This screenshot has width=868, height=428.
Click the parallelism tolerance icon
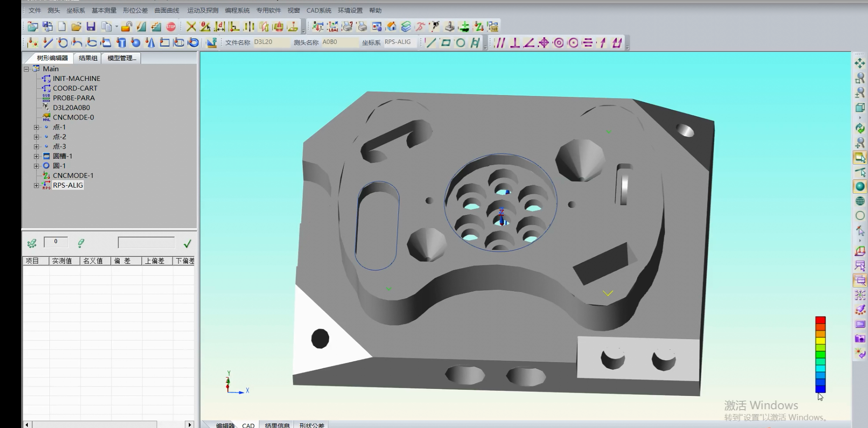coord(500,43)
